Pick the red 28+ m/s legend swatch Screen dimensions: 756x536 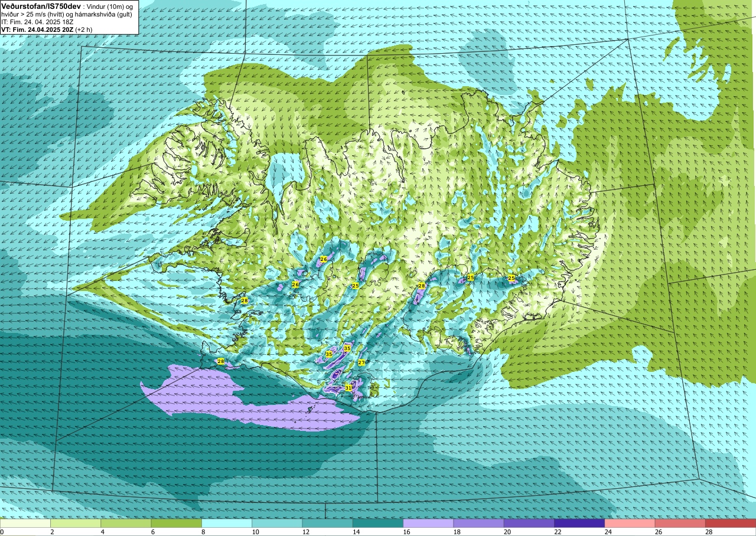click(x=731, y=523)
